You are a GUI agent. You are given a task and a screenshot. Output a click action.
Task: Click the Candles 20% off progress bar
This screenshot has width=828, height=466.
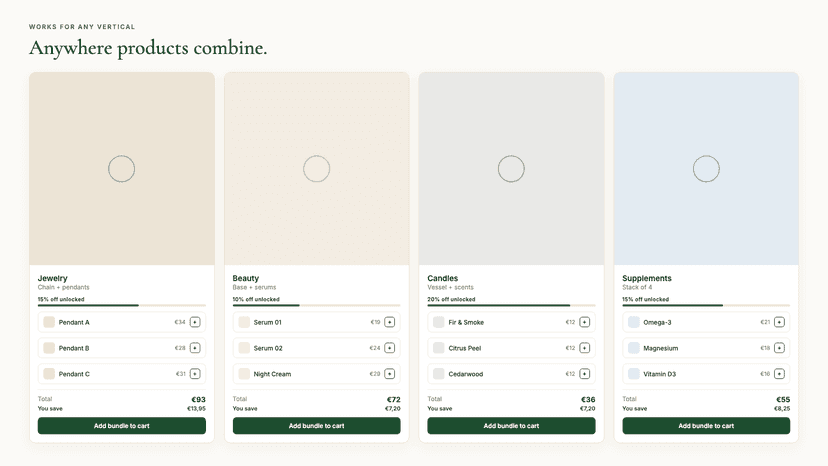[511, 305]
